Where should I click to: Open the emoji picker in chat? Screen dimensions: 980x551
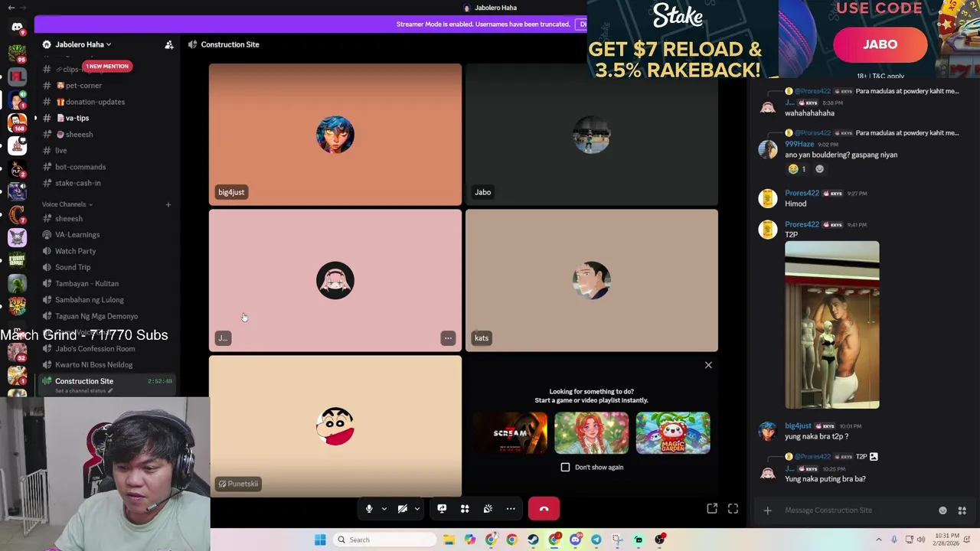point(942,510)
